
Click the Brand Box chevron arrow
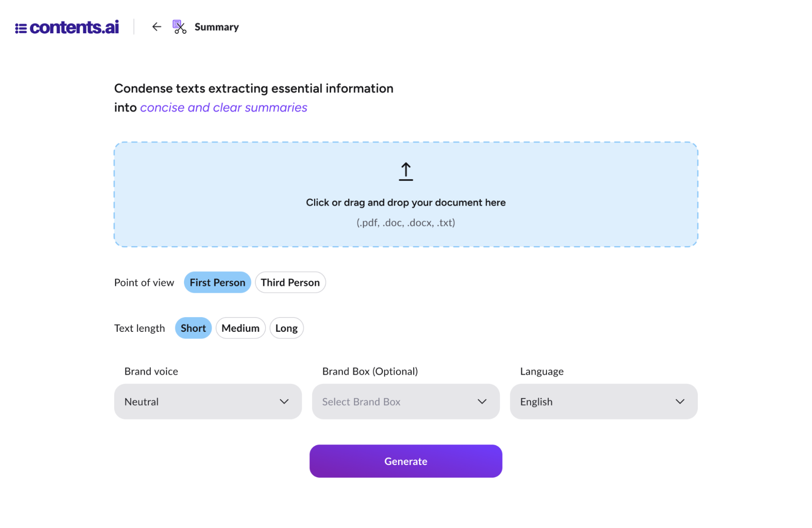coord(482,402)
